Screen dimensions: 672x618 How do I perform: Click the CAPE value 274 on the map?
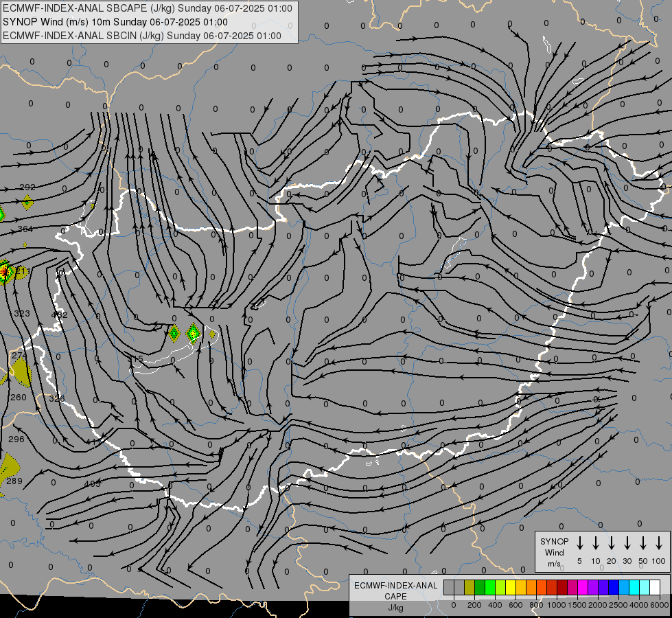20,355
